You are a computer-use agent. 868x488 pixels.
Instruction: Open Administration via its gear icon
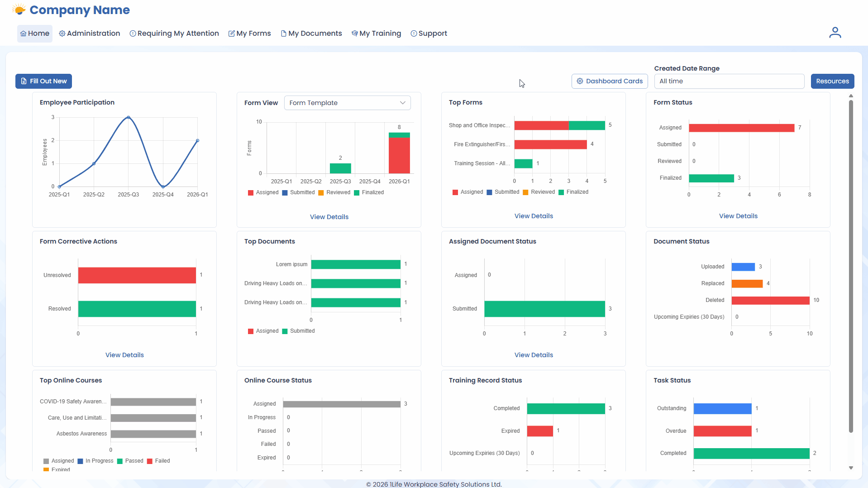(62, 33)
